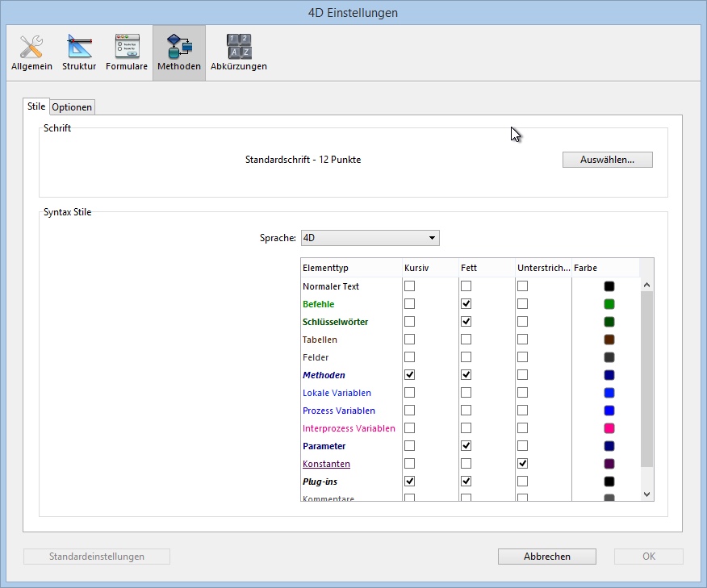Viewport: 707px width, 588px height.
Task: Select the Methoden settings icon
Action: click(178, 52)
